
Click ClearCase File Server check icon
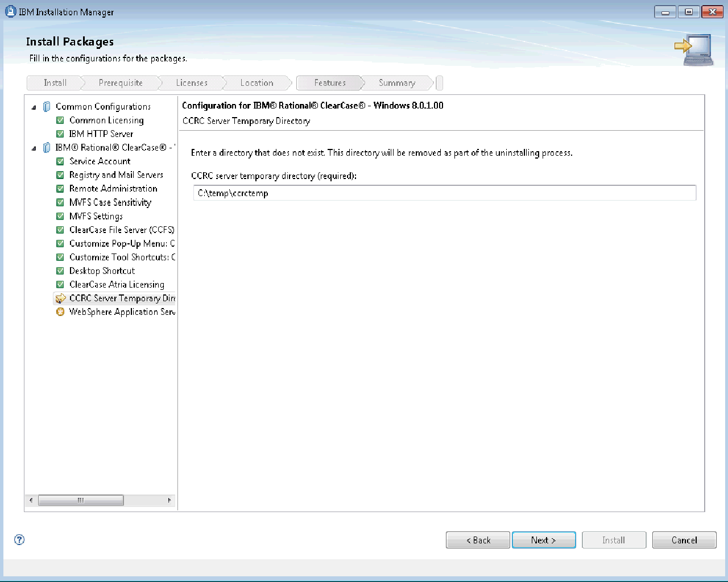click(x=60, y=230)
